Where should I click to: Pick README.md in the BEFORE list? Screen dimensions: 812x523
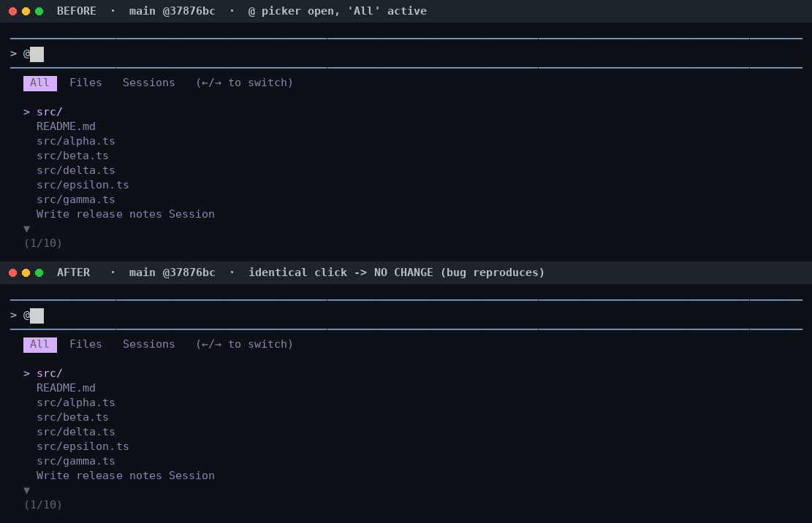66,126
